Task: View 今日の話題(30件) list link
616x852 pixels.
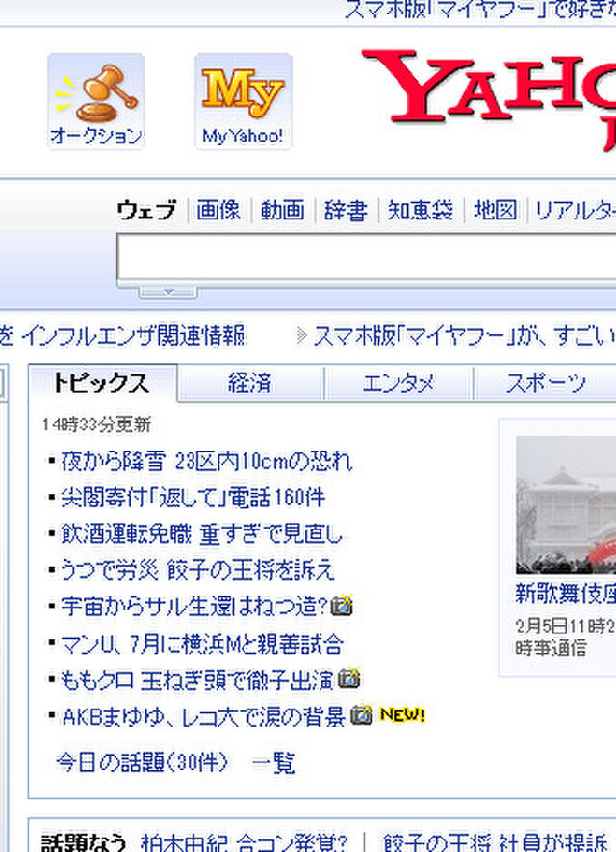Action: click(142, 763)
